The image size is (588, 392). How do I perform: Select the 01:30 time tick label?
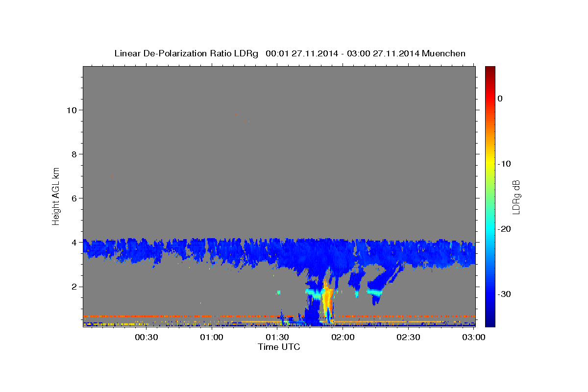click(x=277, y=337)
